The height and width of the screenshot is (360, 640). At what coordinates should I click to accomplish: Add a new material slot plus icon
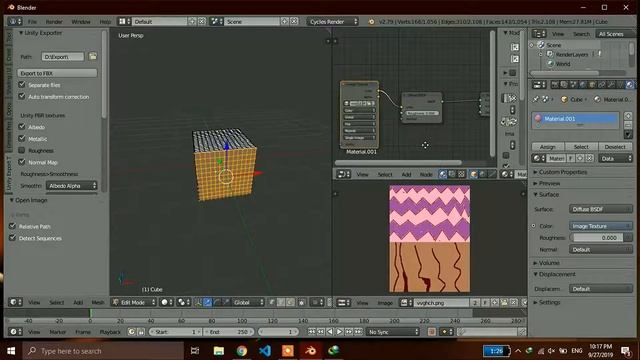coord(628,116)
